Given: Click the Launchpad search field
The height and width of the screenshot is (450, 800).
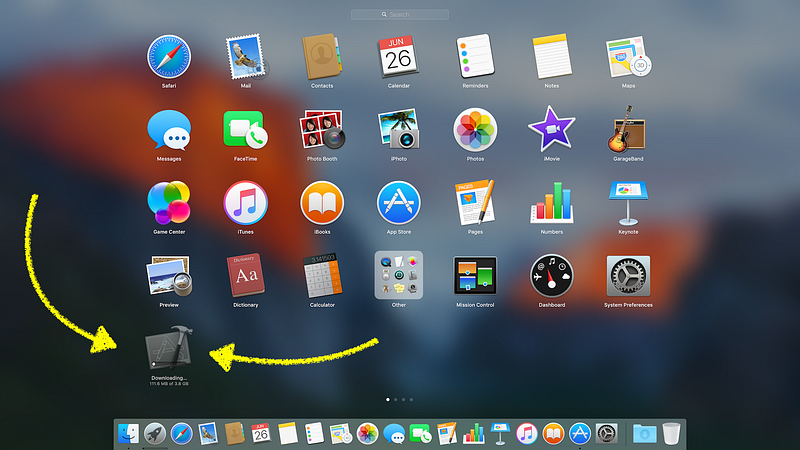Looking at the screenshot, I should tap(400, 15).
